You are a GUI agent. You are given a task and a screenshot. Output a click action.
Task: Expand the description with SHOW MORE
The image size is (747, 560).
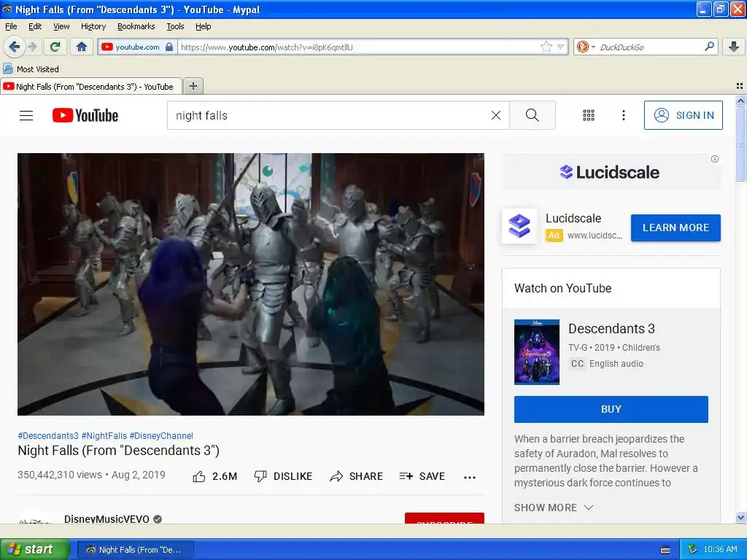point(554,507)
